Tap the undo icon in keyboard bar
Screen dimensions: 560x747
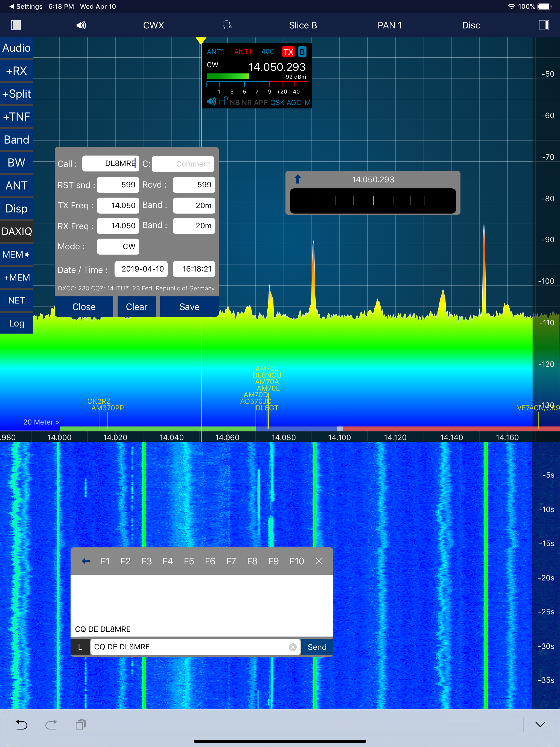pyautogui.click(x=22, y=724)
